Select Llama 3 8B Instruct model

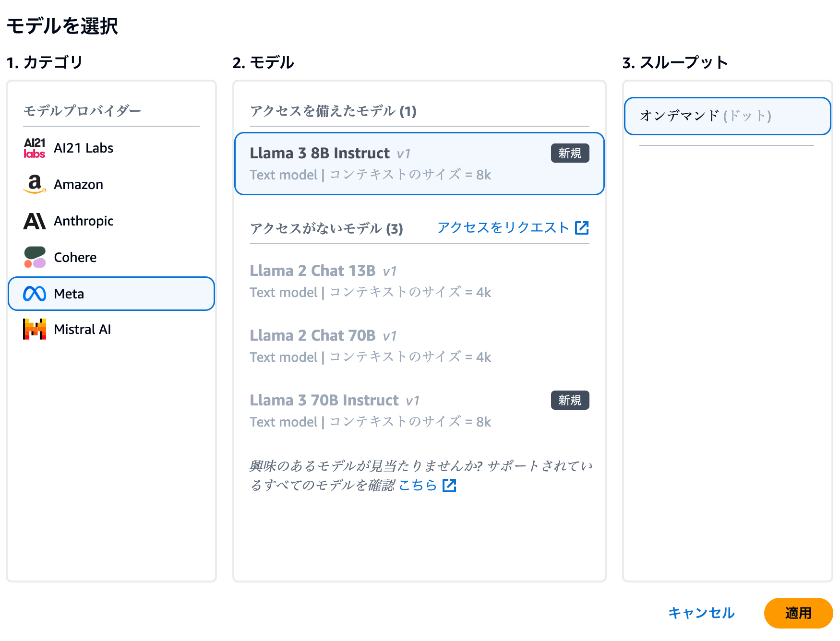click(x=420, y=164)
